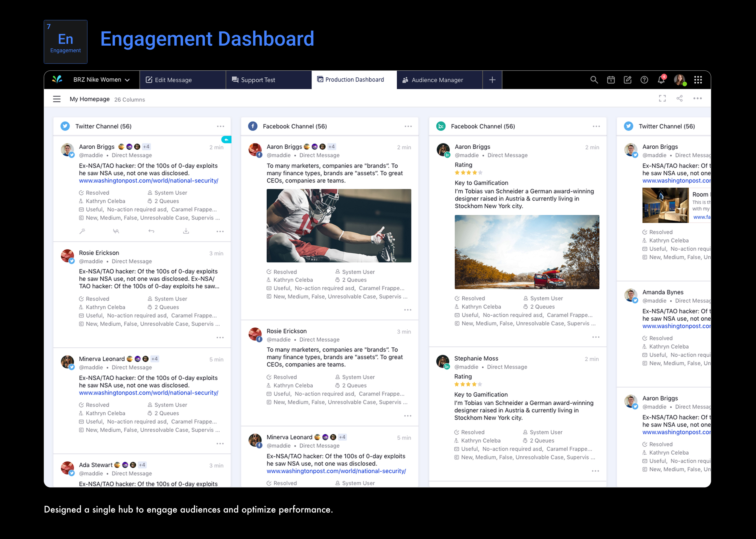Open washingtonpost link in Aaron Briggs tweet

tap(148, 181)
